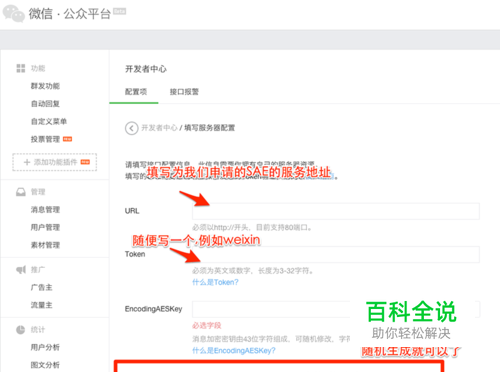Open 素材管理 in the sidebar
The width and height of the screenshot is (500, 372).
pyautogui.click(x=45, y=245)
